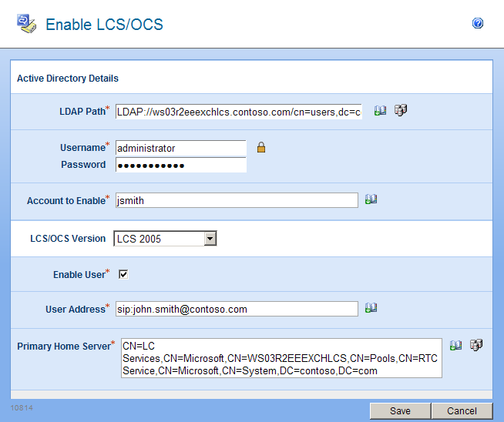Focus the Username field containing administrator
This screenshot has width=504, height=422.
[180, 148]
